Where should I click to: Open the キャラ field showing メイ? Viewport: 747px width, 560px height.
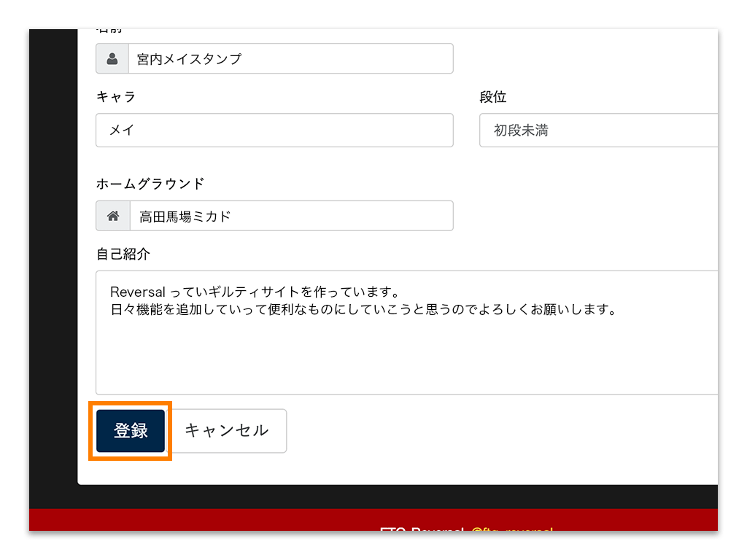[x=274, y=130]
